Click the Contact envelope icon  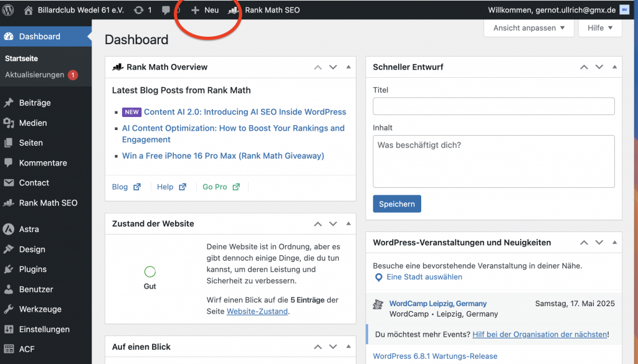(x=9, y=183)
